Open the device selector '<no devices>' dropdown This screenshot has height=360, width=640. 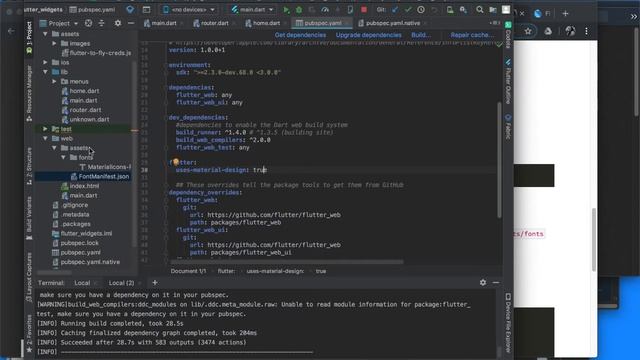189,9
